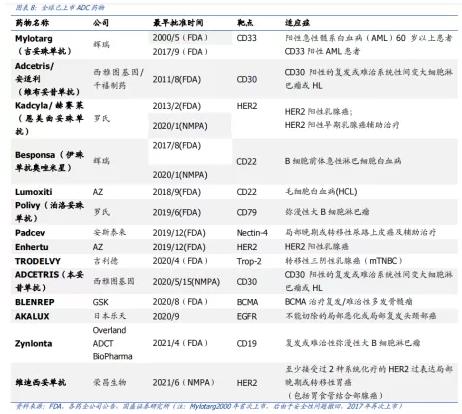Select the "EGFR" target cell
Screen dimensions: 462x414
click(x=247, y=316)
